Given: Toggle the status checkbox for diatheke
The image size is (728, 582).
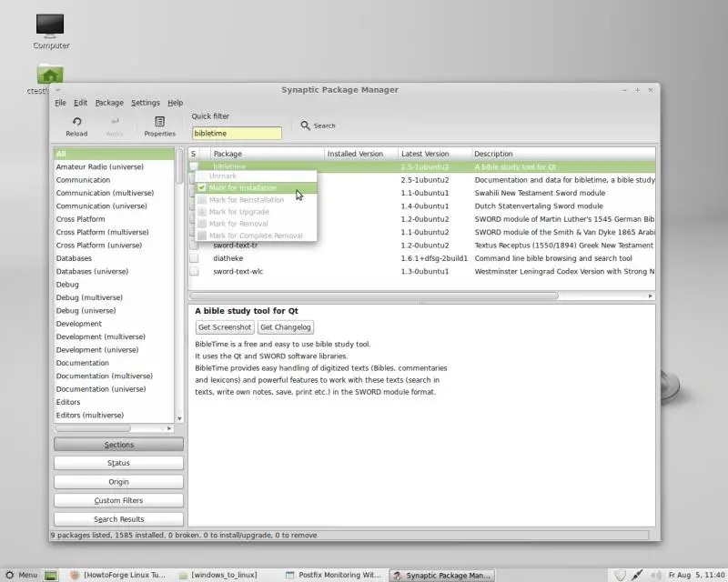Looking at the screenshot, I should pyautogui.click(x=194, y=258).
